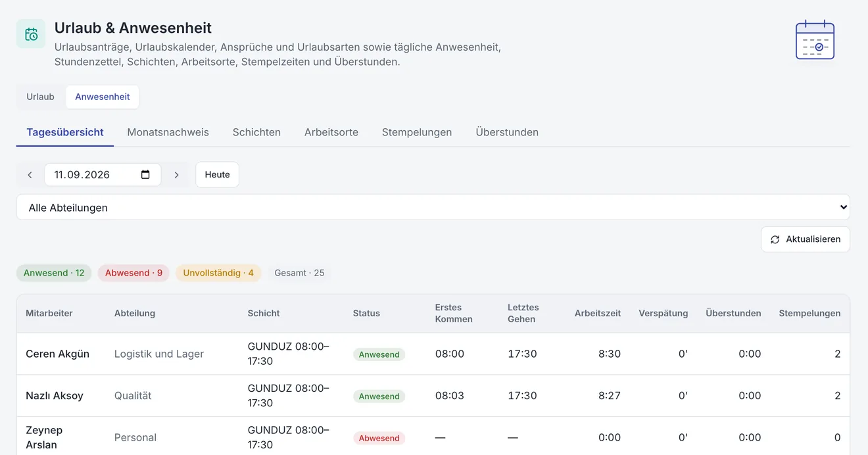Filter by Abwesend · 9 badge
The width and height of the screenshot is (868, 455).
click(133, 273)
